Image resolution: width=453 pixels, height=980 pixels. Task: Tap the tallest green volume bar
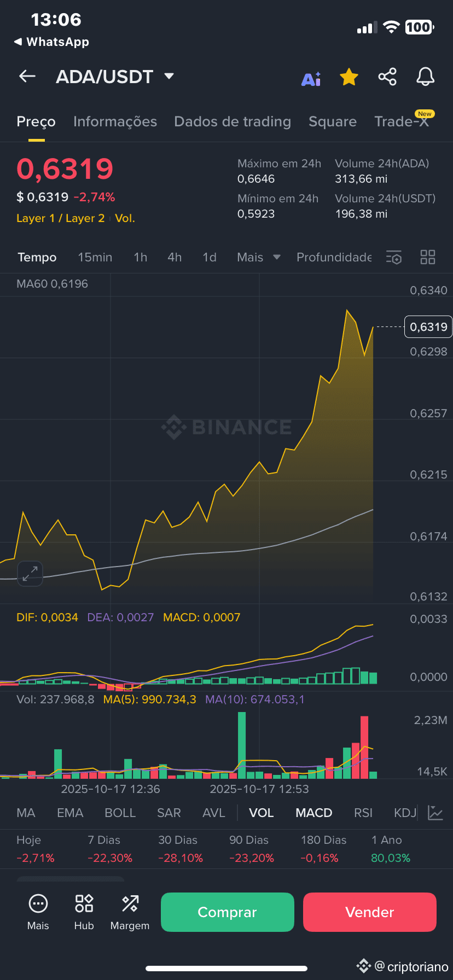point(242,745)
